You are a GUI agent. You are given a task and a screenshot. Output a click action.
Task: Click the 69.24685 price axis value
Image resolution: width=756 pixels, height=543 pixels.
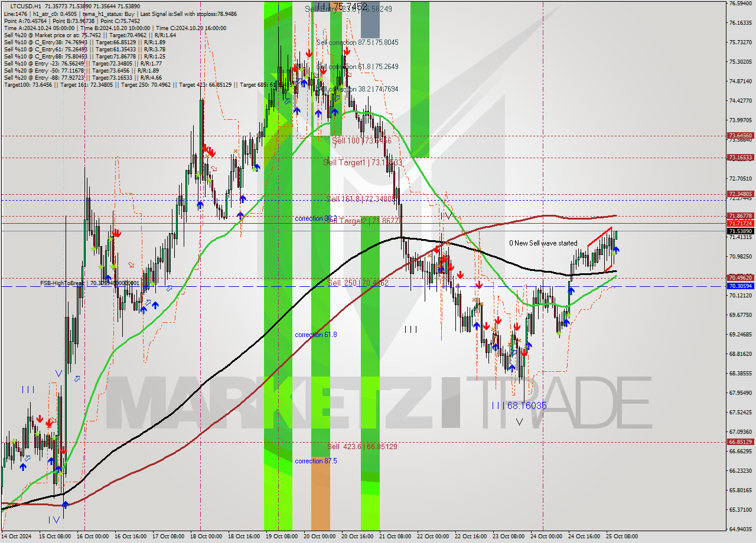click(x=741, y=334)
